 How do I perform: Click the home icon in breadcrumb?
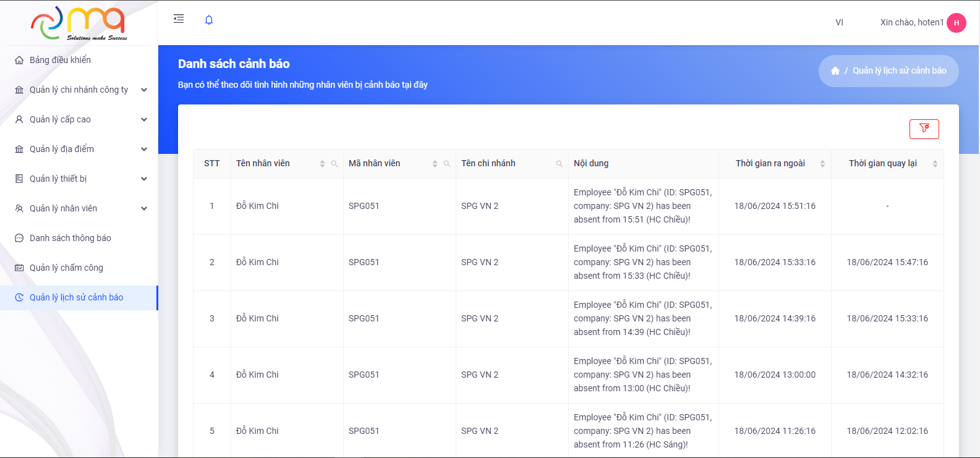point(835,71)
